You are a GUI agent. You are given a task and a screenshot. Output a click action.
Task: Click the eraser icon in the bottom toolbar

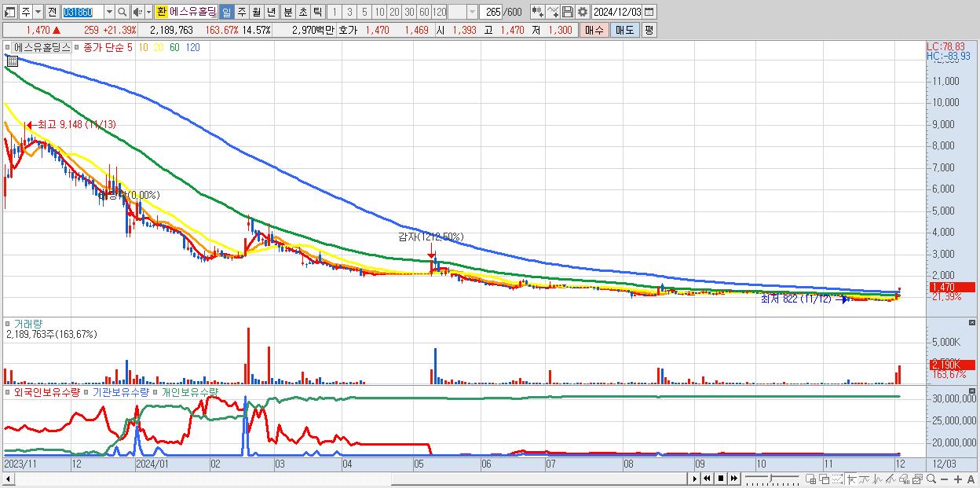click(904, 479)
